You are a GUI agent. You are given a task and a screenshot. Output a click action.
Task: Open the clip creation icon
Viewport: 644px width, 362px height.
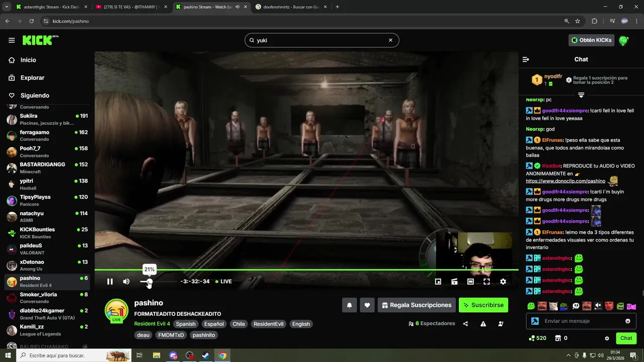pos(454,282)
